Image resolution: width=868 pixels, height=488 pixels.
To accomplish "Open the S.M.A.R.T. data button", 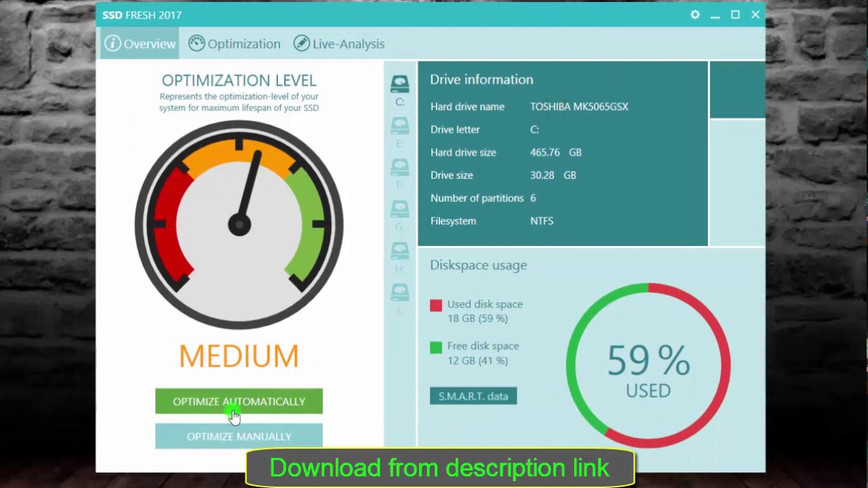I will 473,396.
